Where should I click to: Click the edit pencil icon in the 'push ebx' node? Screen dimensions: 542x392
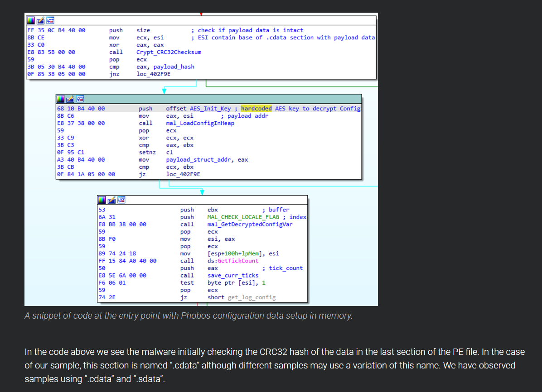point(111,200)
